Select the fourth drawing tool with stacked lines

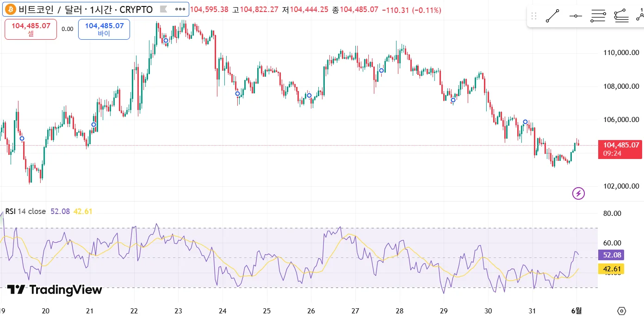point(621,16)
